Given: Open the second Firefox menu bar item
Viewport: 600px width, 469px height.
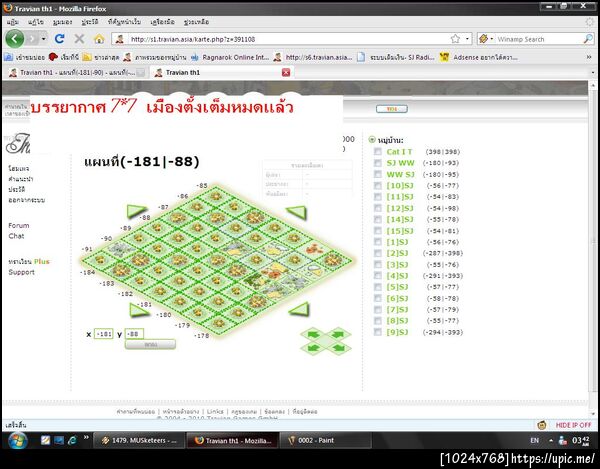Looking at the screenshot, I should tap(35, 22).
